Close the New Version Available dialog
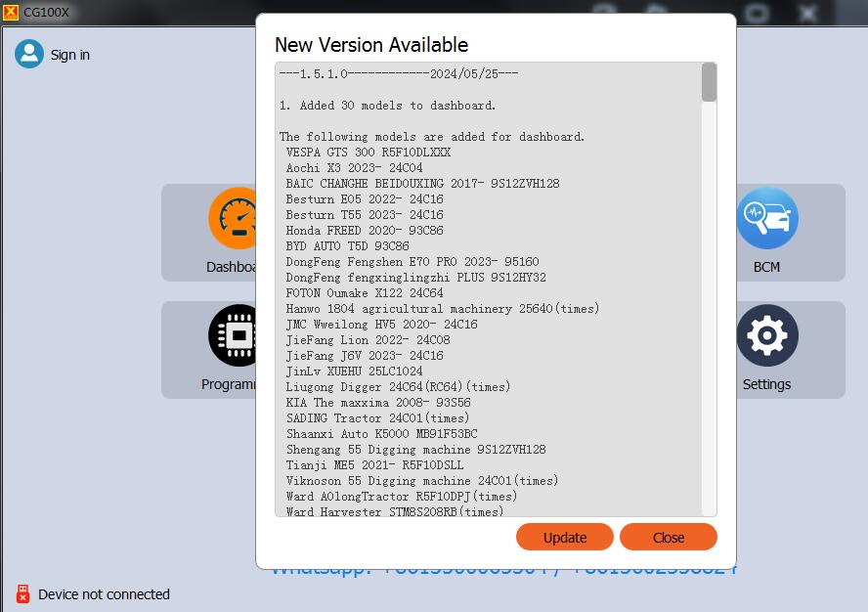 tap(669, 538)
